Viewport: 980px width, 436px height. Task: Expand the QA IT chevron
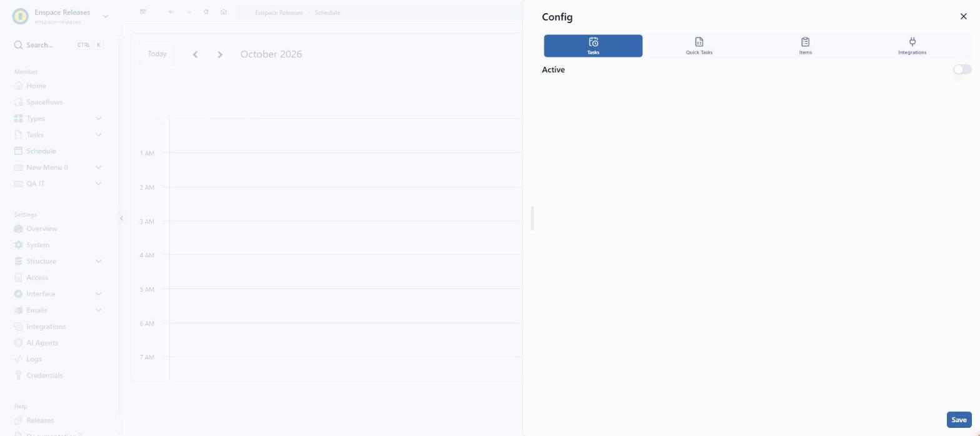(x=98, y=183)
